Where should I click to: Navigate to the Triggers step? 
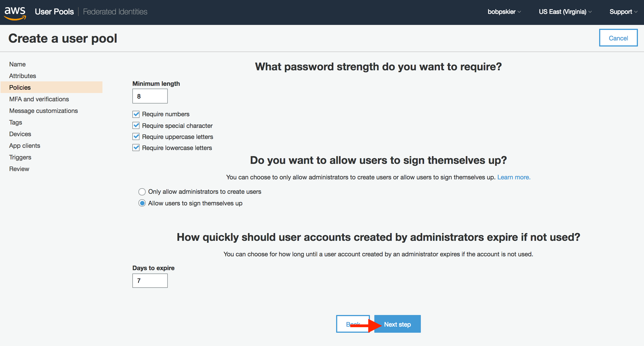(20, 157)
